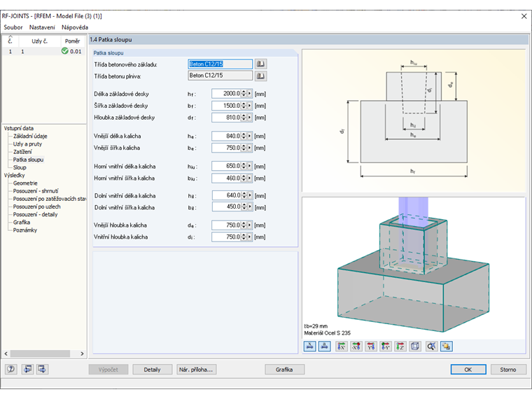532x399 pixels.
Task: Toggle transparent rendering icon in graphic toolbar
Action: point(447,346)
